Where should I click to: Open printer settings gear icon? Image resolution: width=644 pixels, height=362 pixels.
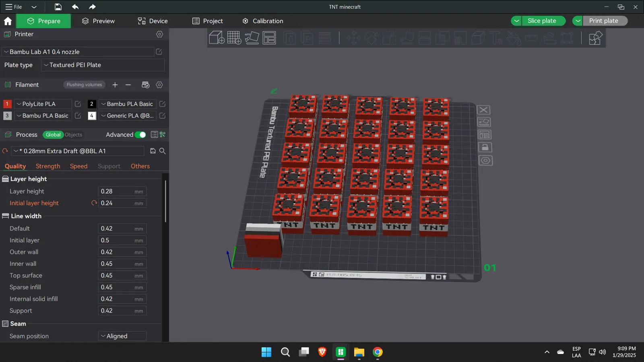point(160,34)
